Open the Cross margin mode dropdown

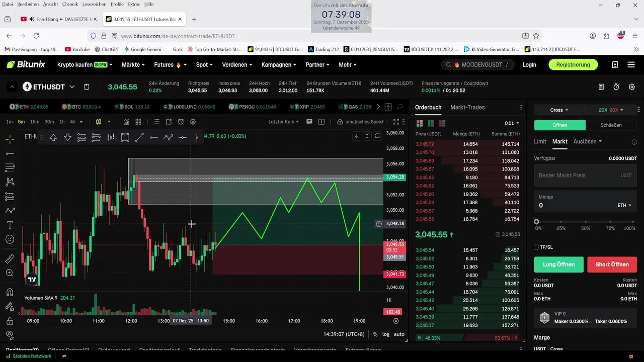pyautogui.click(x=559, y=110)
